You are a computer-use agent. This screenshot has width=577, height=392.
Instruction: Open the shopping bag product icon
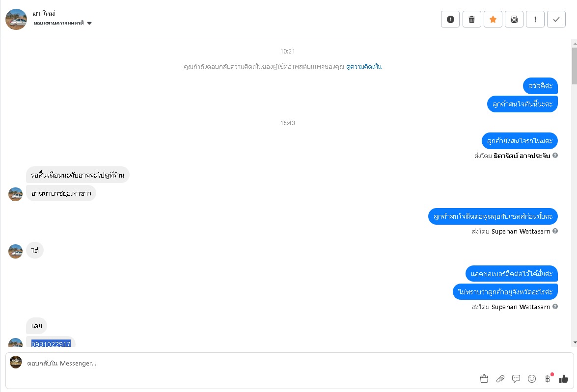click(x=484, y=379)
